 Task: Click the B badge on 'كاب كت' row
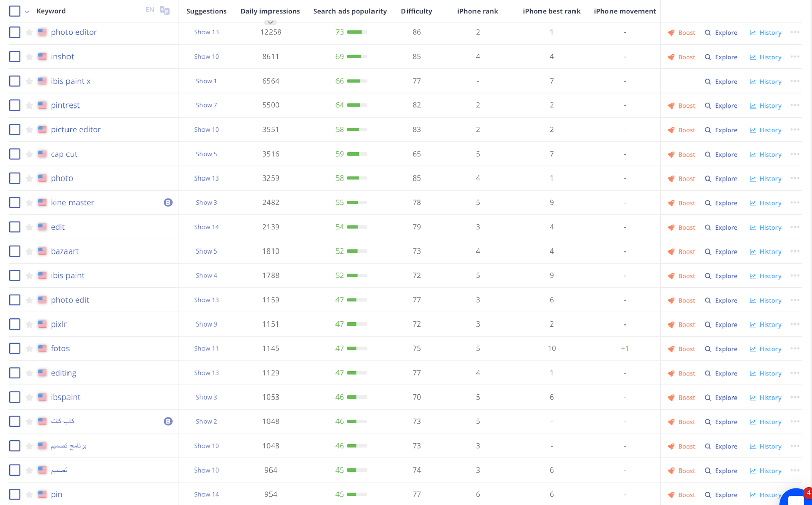168,421
